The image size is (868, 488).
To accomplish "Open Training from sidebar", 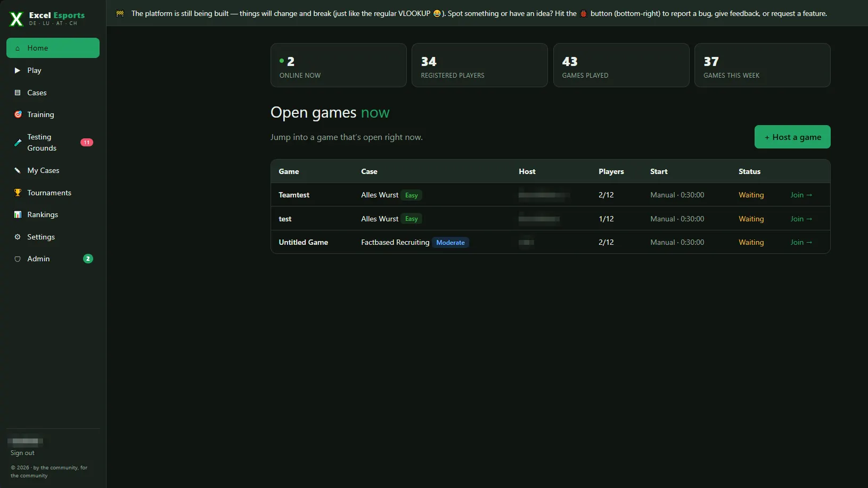I will coord(53,114).
